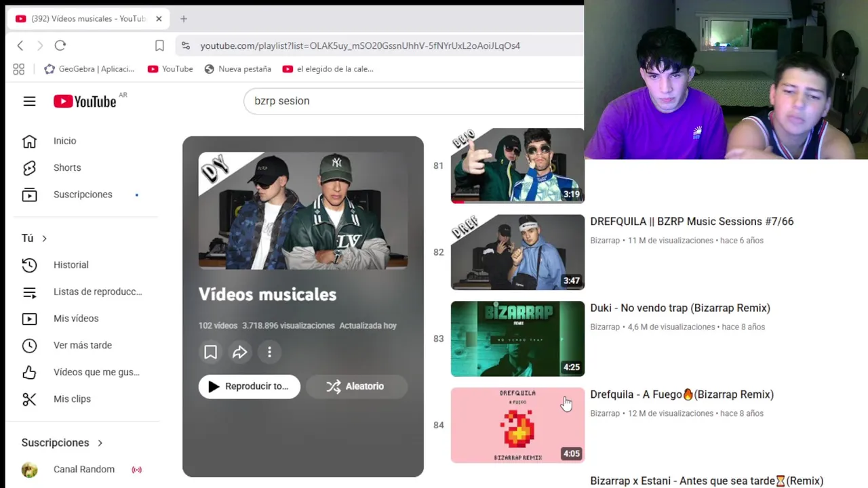Image resolution: width=868 pixels, height=488 pixels.
Task: Play all with Reproducir todo button
Action: point(250,386)
